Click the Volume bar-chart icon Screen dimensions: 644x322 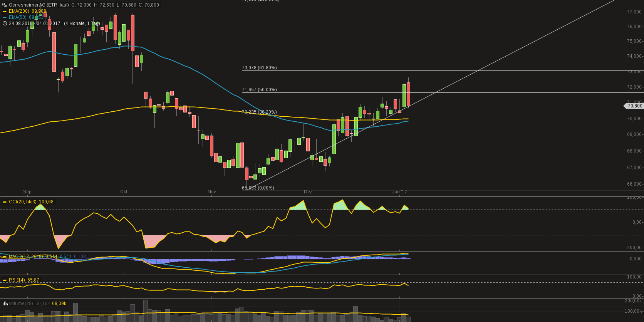pos(5,304)
